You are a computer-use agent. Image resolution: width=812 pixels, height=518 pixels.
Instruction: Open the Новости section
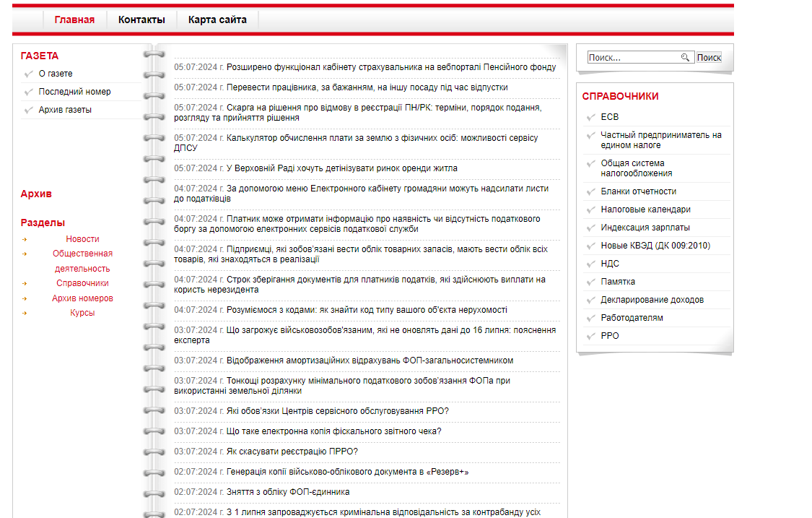pyautogui.click(x=82, y=239)
